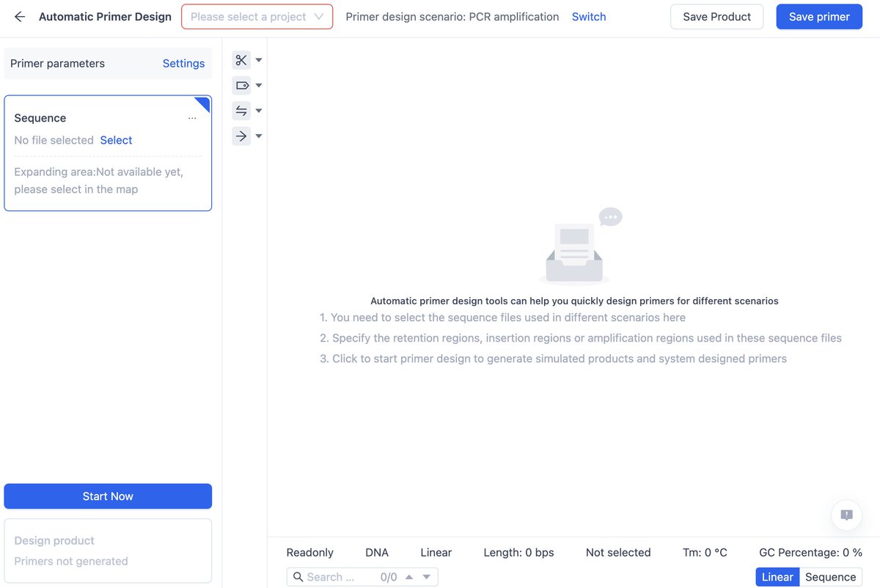Click the search result down navigation arrow
Screen dimensions: 880x588
point(426,576)
